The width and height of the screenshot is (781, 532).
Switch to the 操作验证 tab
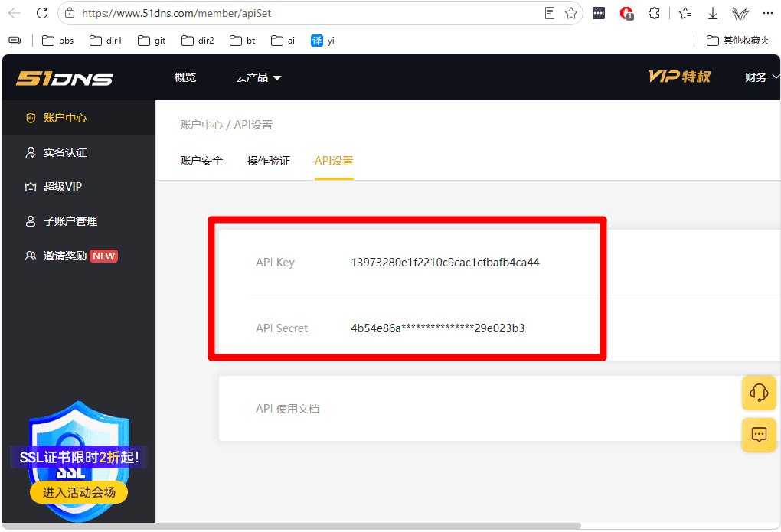click(269, 161)
